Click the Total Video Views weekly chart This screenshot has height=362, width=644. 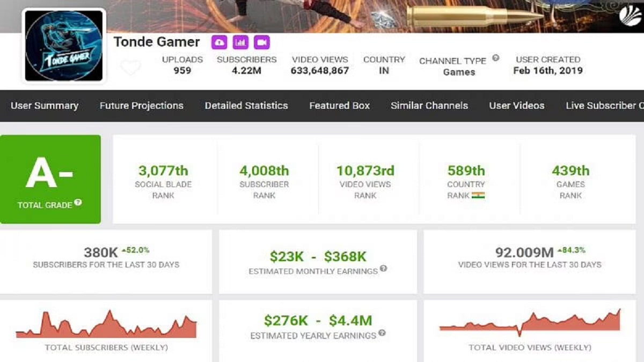[530, 323]
